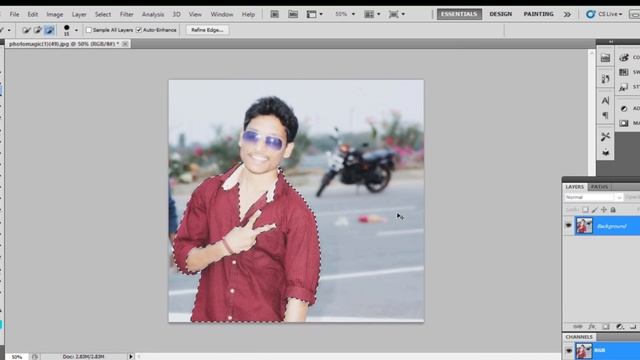640x360 pixels.
Task: Select the Background layer thumbnail
Action: pos(584,226)
